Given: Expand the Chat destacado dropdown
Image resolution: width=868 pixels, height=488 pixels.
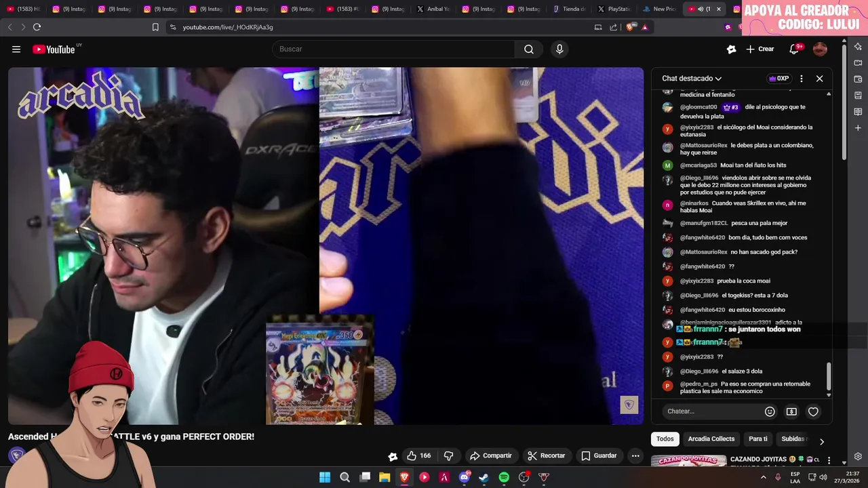Looking at the screenshot, I should (x=692, y=79).
